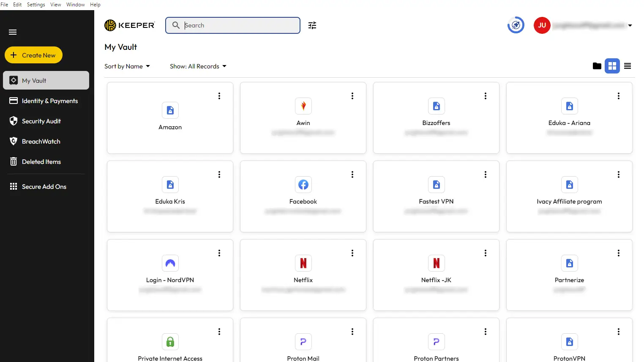Open the three-dot menu on Partnerize card
The height and width of the screenshot is (362, 644).
[619, 253]
